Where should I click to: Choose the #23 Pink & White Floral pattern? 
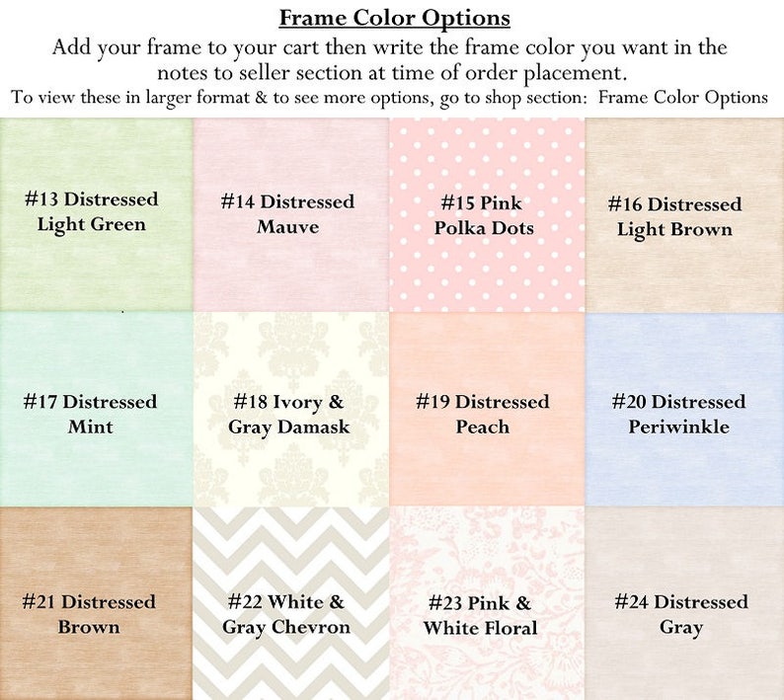pyautogui.click(x=487, y=603)
